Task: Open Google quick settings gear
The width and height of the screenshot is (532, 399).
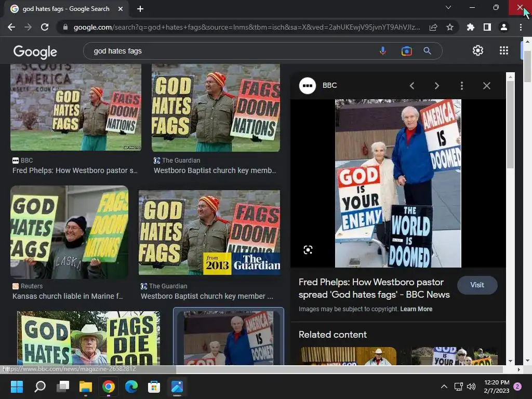Action: pyautogui.click(x=478, y=50)
